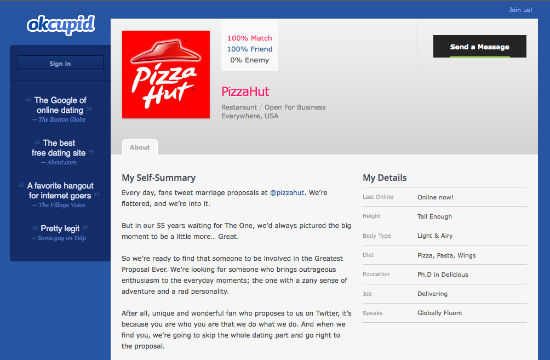Open the Join us link
This screenshot has height=360, width=550.
521,10
